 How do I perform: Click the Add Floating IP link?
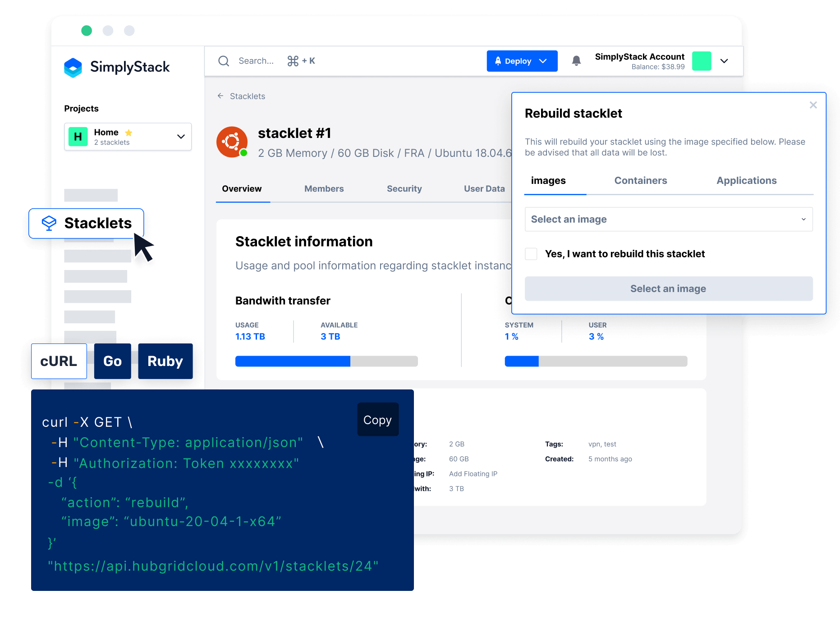tap(473, 474)
